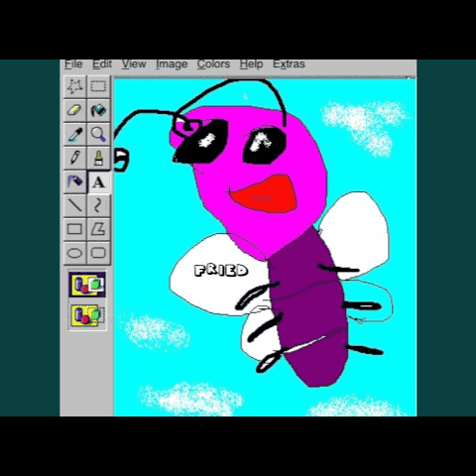This screenshot has height=476, width=476.
Task: Pick the Color Picker eyedropper tool
Action: (74, 134)
